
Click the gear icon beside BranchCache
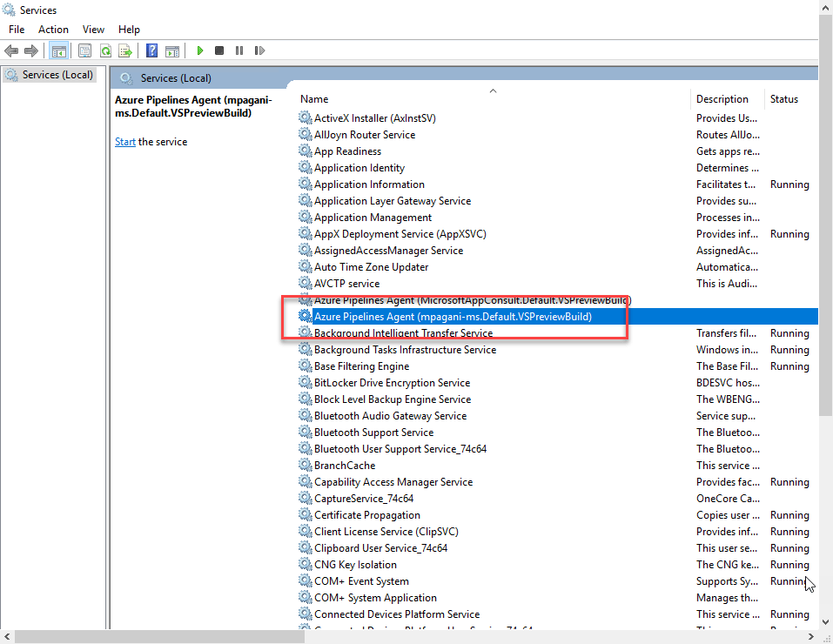[305, 465]
